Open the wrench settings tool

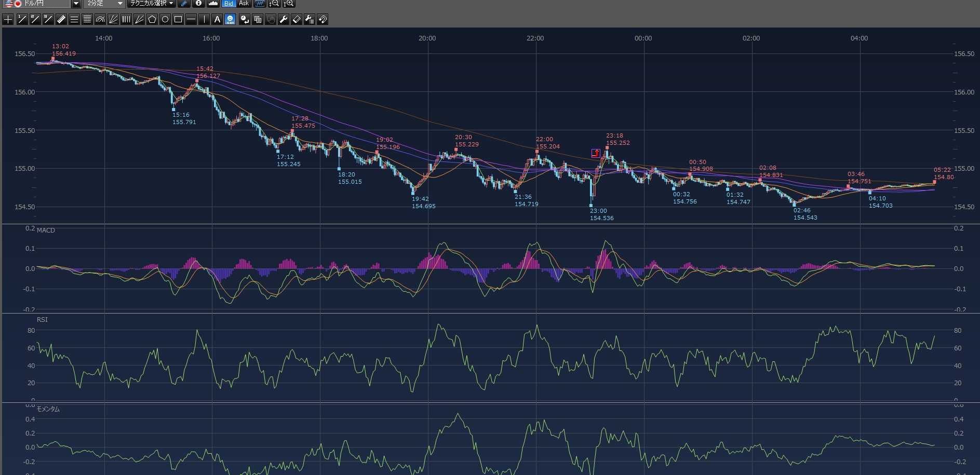pos(284,20)
